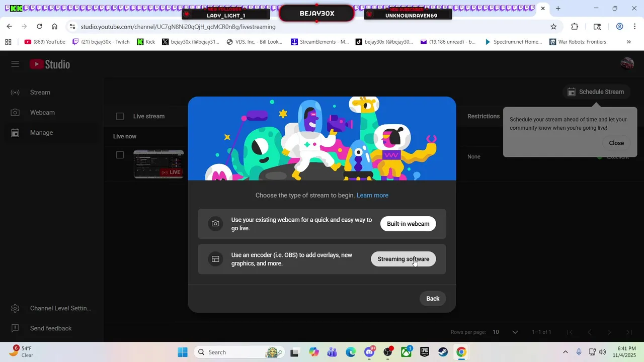The height and width of the screenshot is (362, 644).
Task: Open the Chrome three-dot menu
Action: coord(635,27)
